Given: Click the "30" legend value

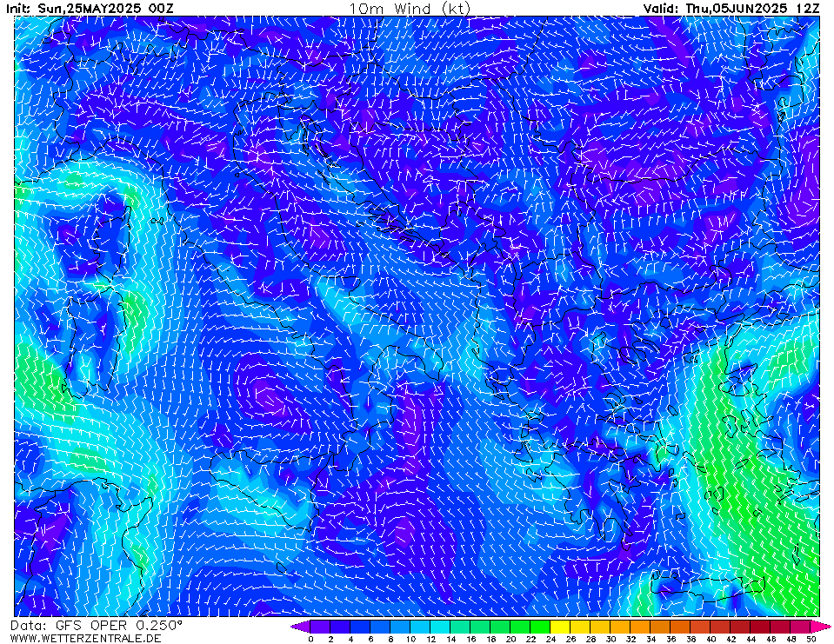Looking at the screenshot, I should (610, 639).
